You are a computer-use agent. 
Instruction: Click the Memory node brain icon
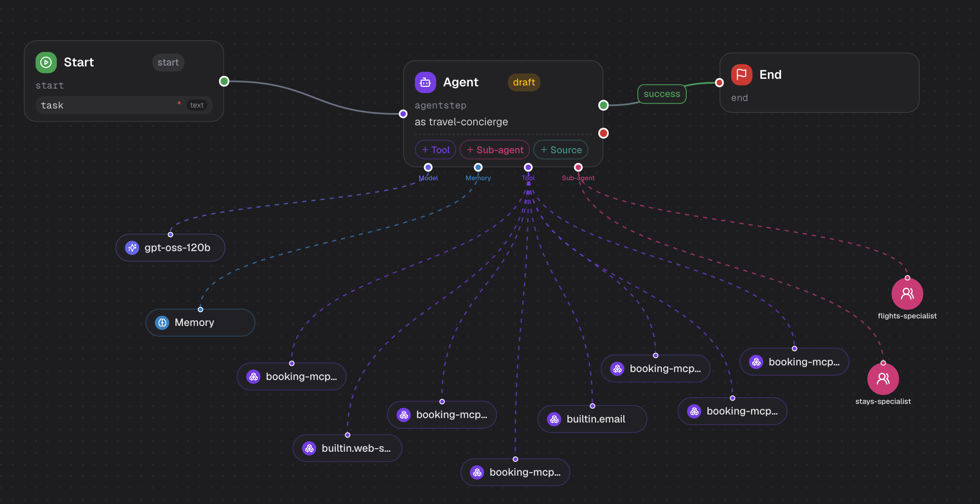(162, 322)
